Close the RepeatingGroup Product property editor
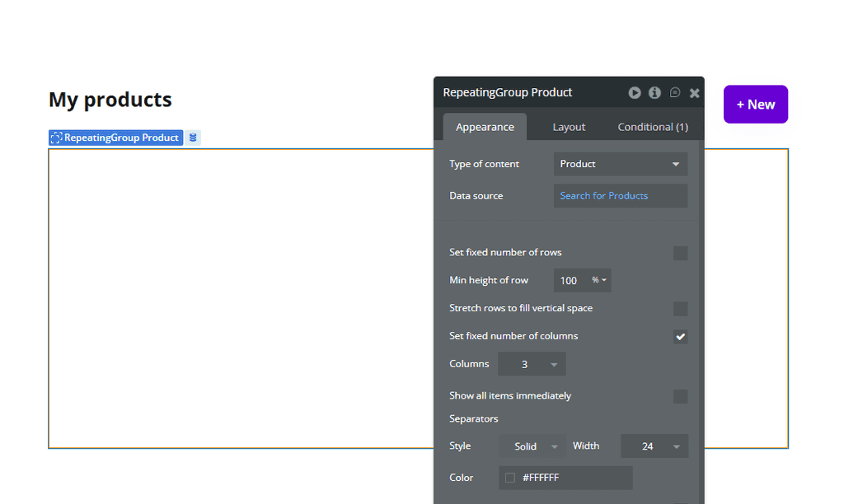Image resolution: width=844 pixels, height=504 pixels. pyautogui.click(x=694, y=93)
